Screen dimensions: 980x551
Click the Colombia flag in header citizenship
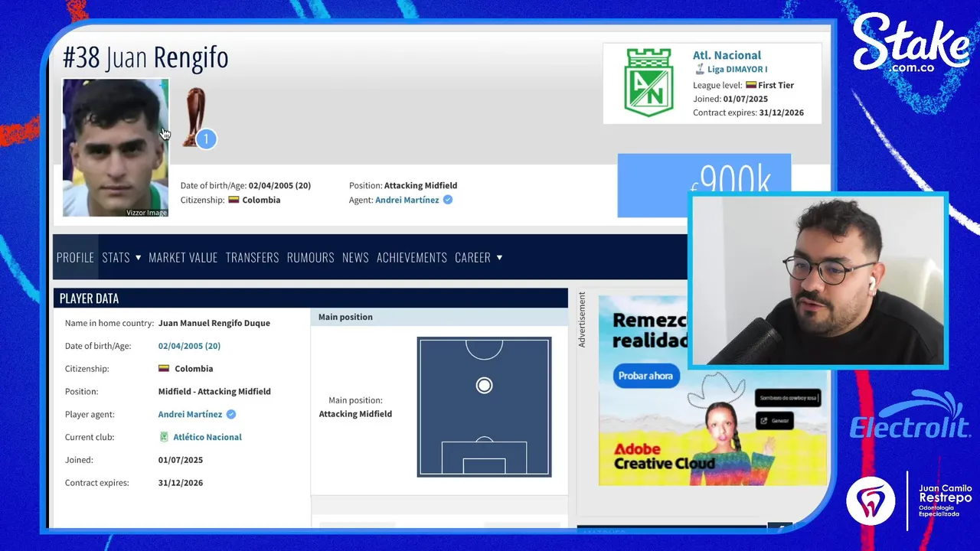(234, 200)
